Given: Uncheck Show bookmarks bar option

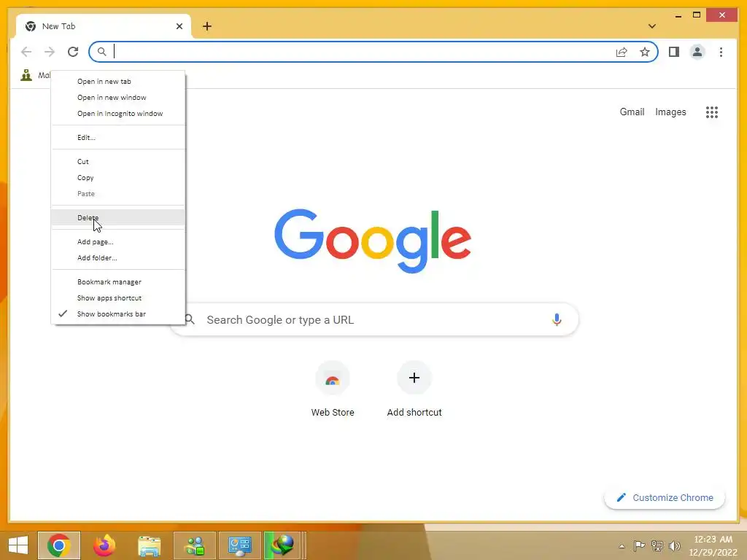Looking at the screenshot, I should click(x=118, y=314).
